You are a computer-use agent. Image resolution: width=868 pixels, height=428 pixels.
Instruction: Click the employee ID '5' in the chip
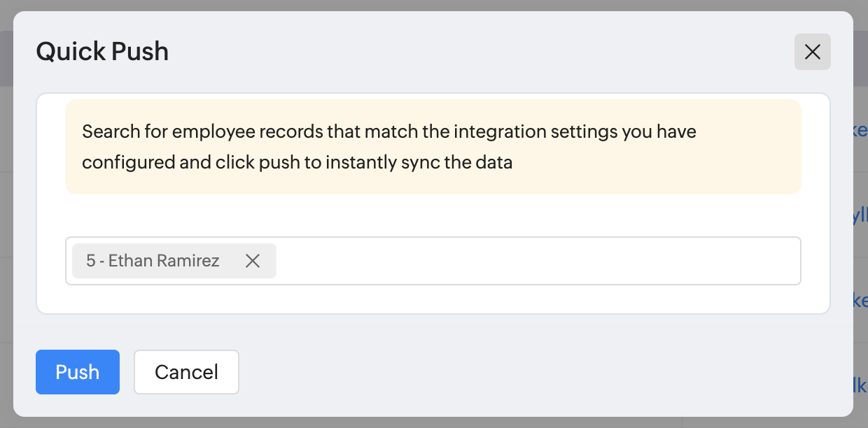[x=90, y=261]
